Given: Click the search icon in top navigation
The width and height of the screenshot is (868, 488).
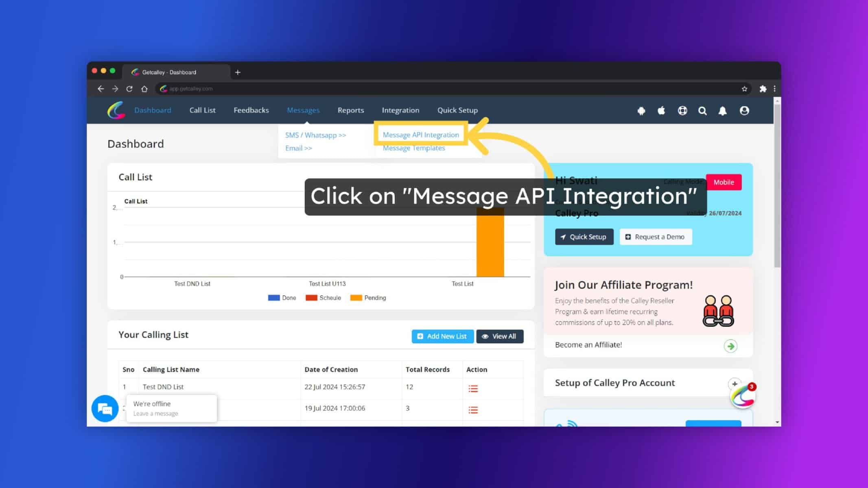Looking at the screenshot, I should tap(702, 111).
